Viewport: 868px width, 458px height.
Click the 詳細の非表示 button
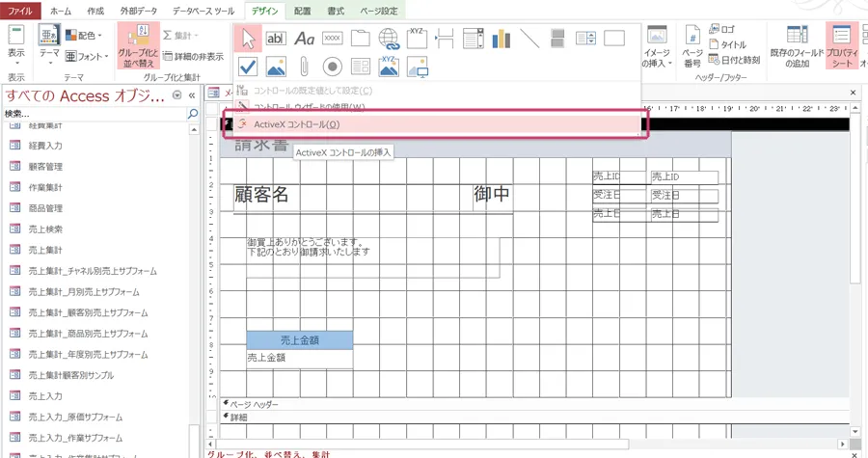click(193, 57)
